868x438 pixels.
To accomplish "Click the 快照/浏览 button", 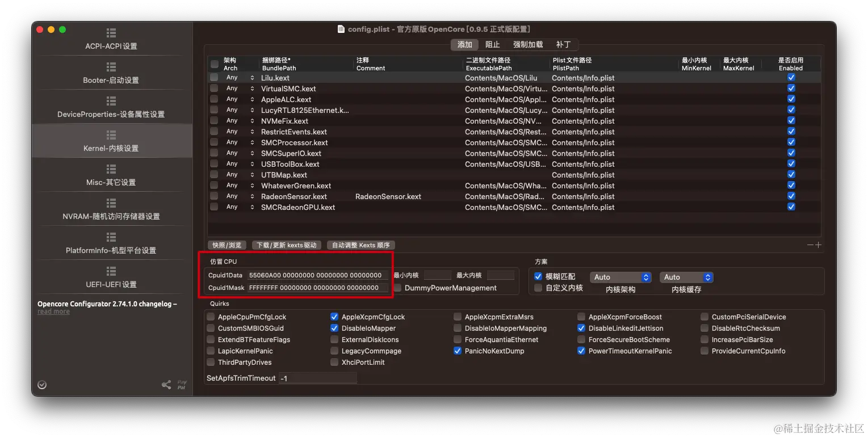I will coord(227,245).
